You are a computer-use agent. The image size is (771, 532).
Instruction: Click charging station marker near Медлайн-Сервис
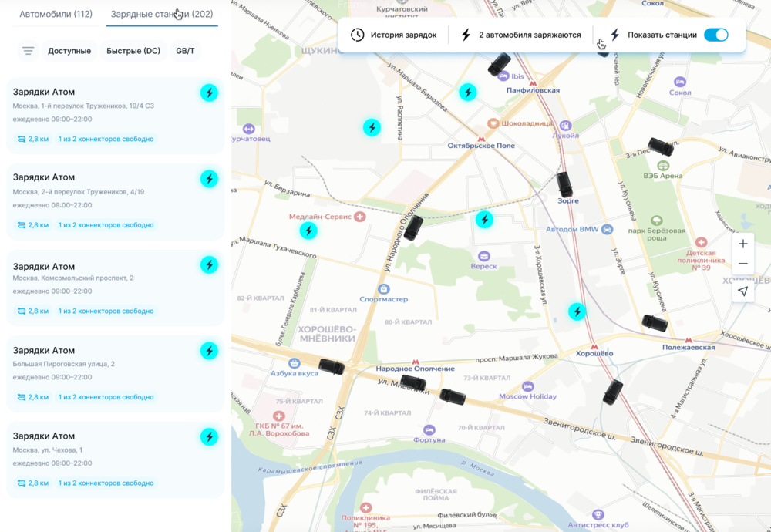coord(308,230)
